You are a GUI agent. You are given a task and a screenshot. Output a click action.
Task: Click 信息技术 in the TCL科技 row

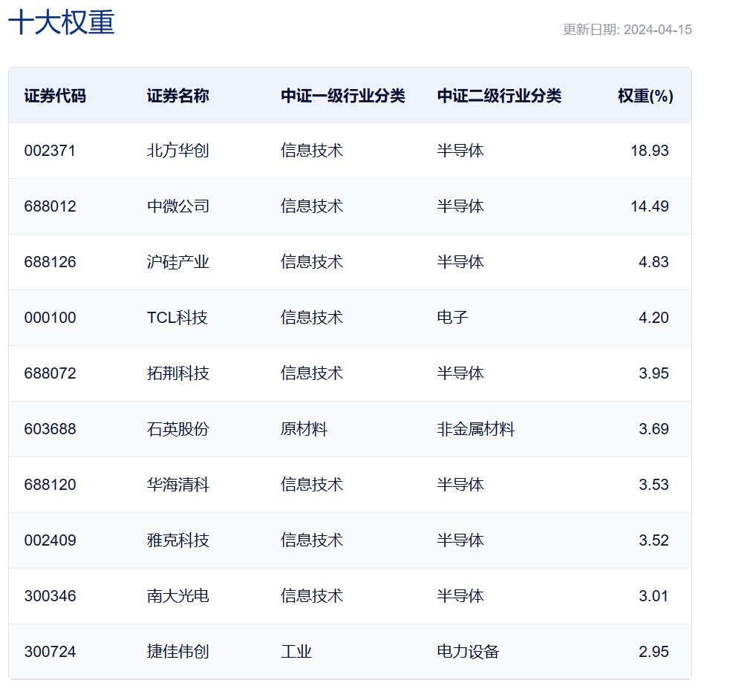tap(312, 318)
